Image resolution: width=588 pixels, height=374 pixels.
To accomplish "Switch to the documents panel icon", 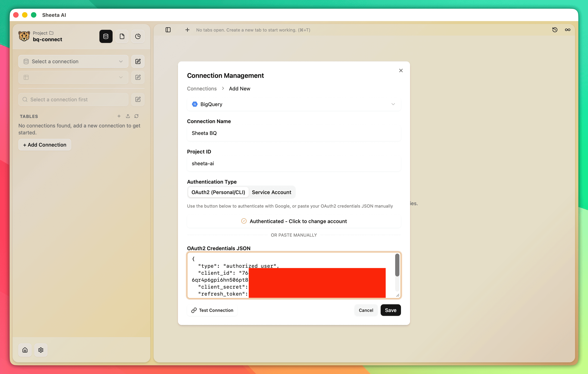I will click(x=122, y=36).
